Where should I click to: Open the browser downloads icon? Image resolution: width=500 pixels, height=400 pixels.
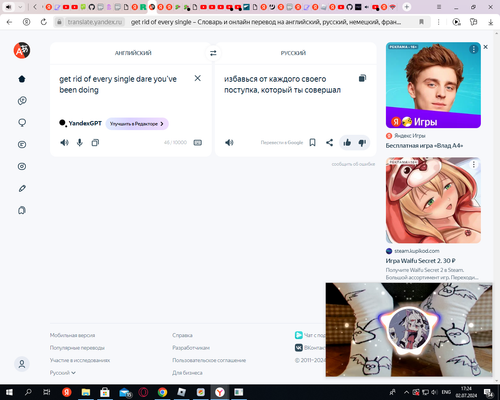coord(491,22)
